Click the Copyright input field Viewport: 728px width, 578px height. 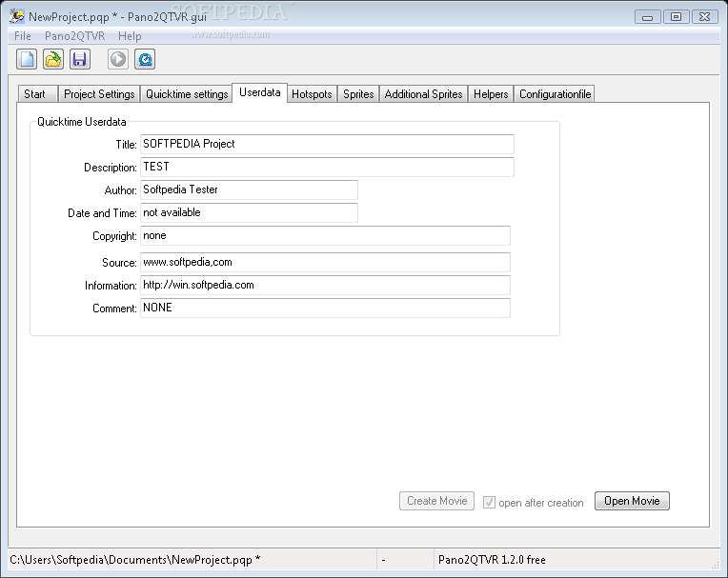(325, 235)
